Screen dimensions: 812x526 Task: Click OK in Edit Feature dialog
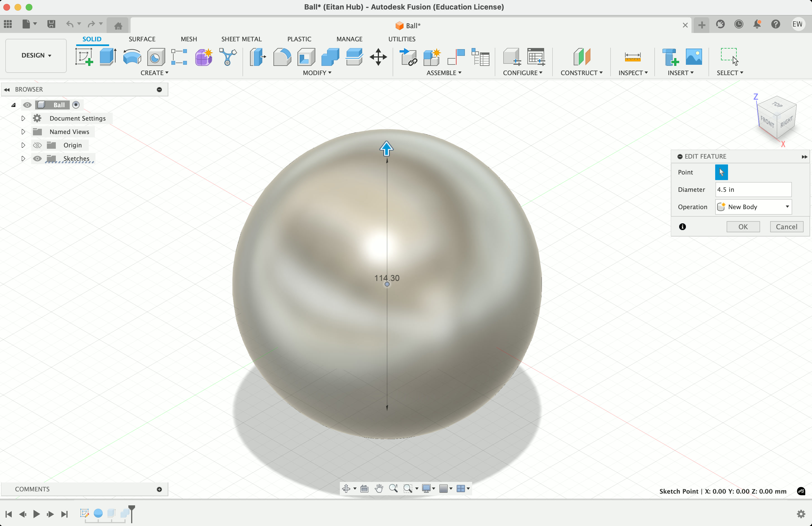[x=743, y=227]
